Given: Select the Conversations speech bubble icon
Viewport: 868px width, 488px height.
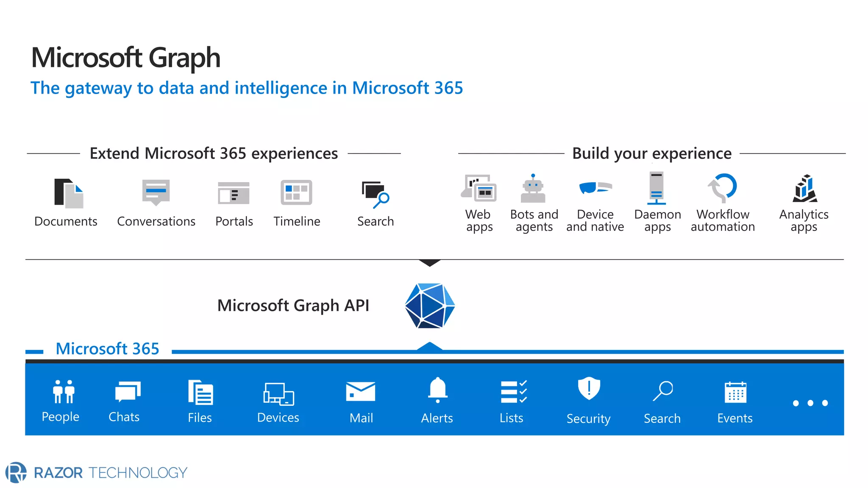Looking at the screenshot, I should pos(156,192).
